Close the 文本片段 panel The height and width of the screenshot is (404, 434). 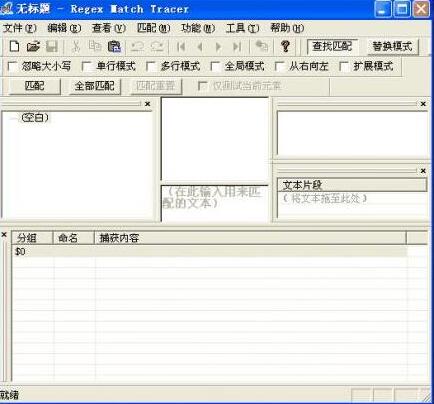[x=423, y=171]
